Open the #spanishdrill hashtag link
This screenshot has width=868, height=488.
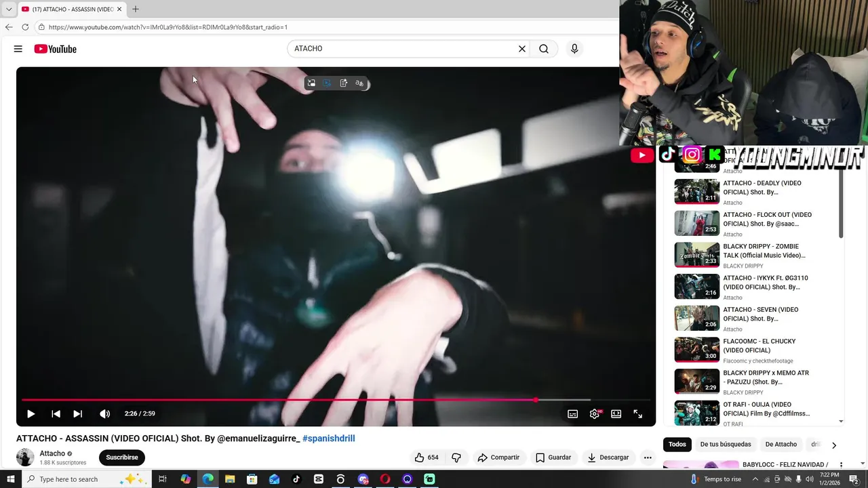(x=329, y=439)
